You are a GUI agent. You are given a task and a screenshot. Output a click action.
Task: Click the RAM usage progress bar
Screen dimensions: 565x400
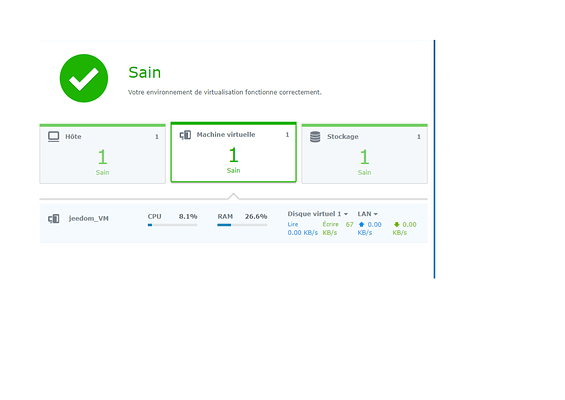[242, 225]
